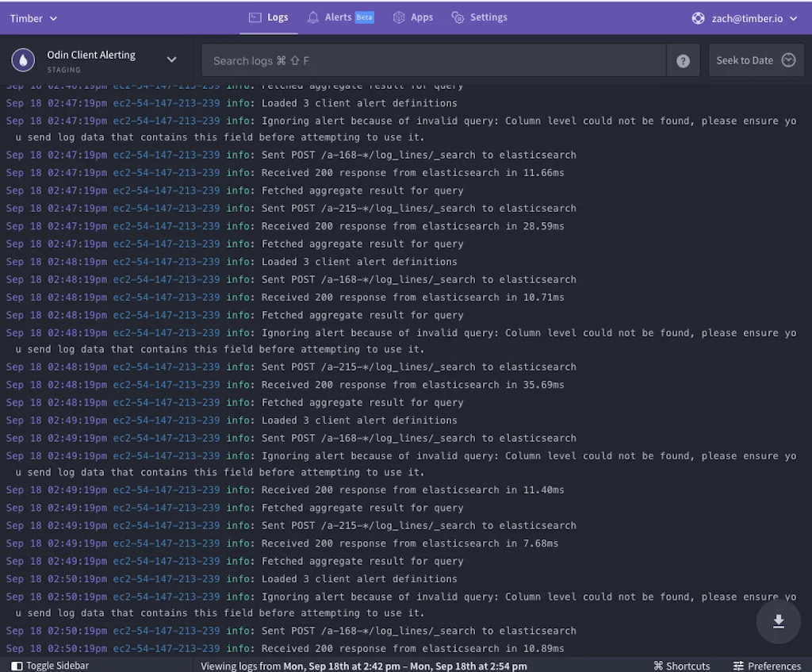Click the Timber droplet logo icon

23,59
